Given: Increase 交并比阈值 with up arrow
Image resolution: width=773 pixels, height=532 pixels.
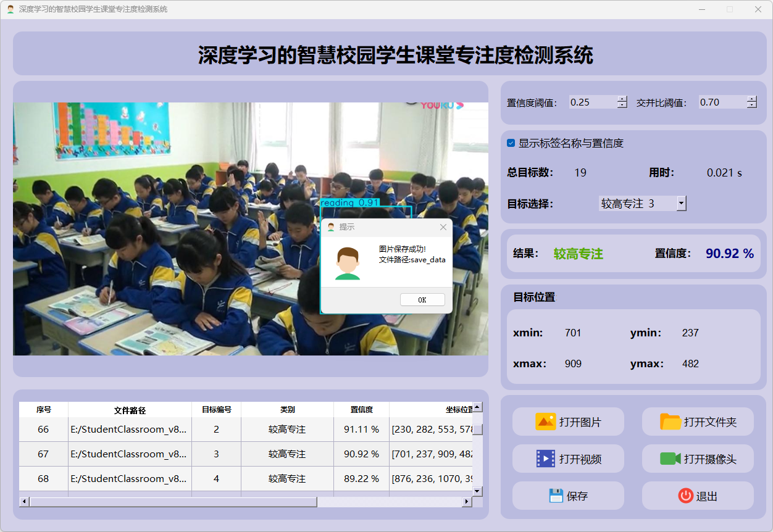Looking at the screenshot, I should (x=751, y=99).
